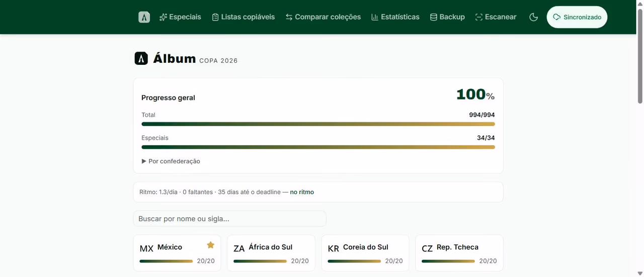
Task: Click the Especiais progress bar
Action: pyautogui.click(x=318, y=147)
